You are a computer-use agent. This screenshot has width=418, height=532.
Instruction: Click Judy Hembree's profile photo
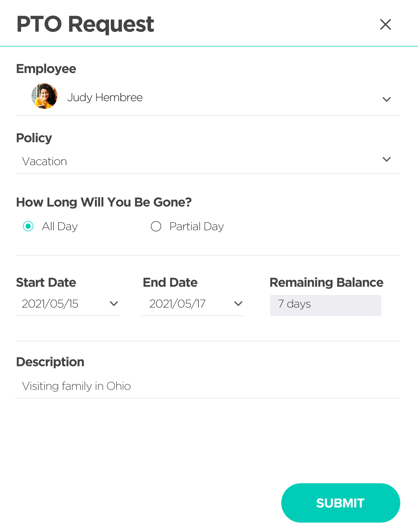(x=44, y=96)
